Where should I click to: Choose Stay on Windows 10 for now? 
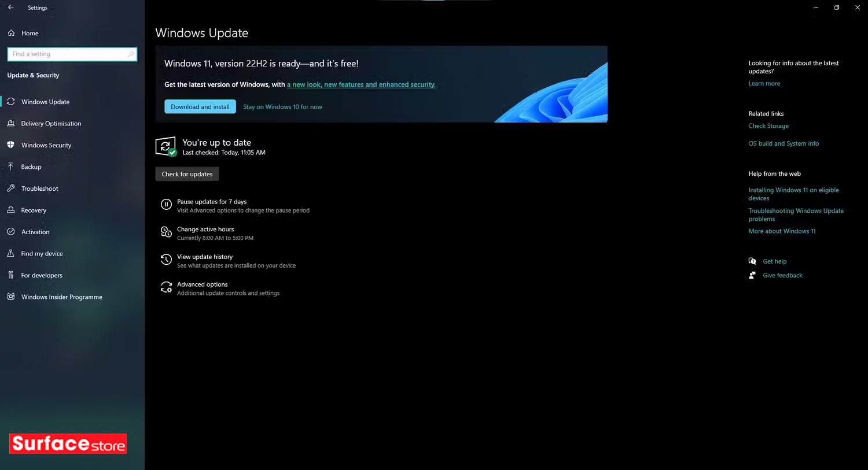point(282,106)
